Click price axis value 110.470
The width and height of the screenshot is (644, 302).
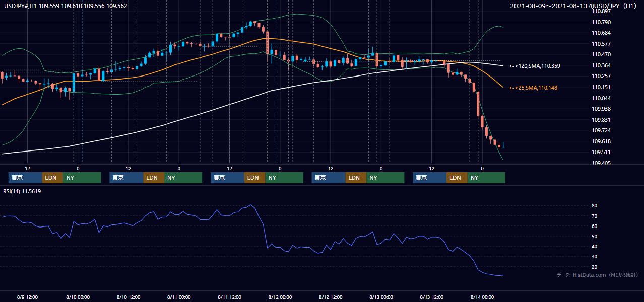click(x=600, y=54)
